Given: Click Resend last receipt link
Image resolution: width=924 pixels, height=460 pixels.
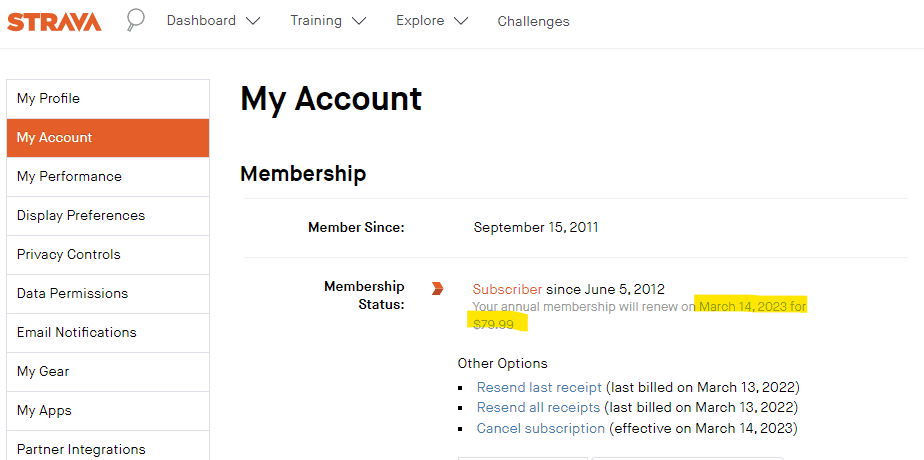Looking at the screenshot, I should coord(539,388).
